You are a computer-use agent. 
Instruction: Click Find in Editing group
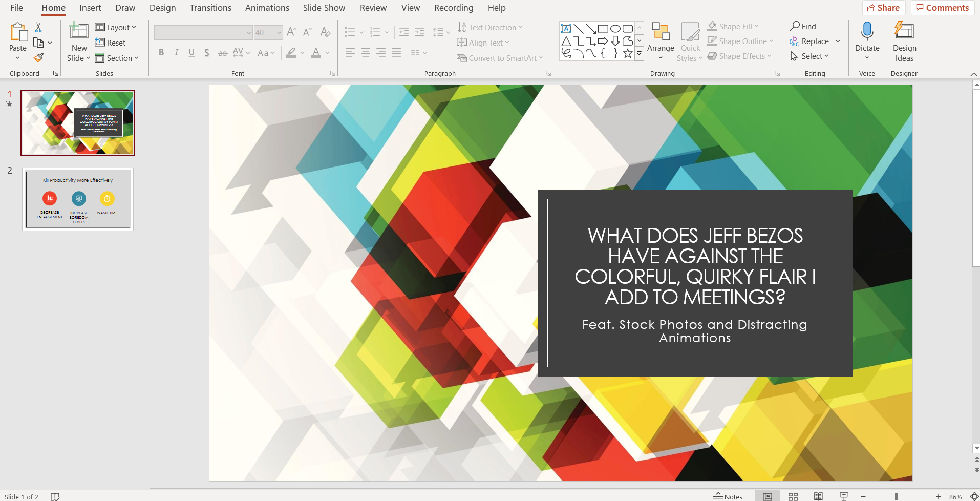click(803, 26)
